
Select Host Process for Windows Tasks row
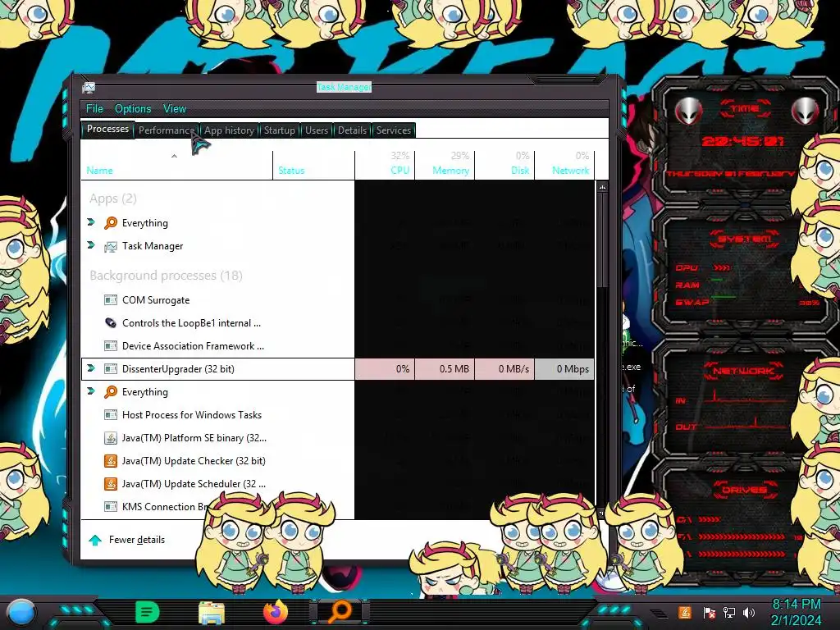point(337,414)
